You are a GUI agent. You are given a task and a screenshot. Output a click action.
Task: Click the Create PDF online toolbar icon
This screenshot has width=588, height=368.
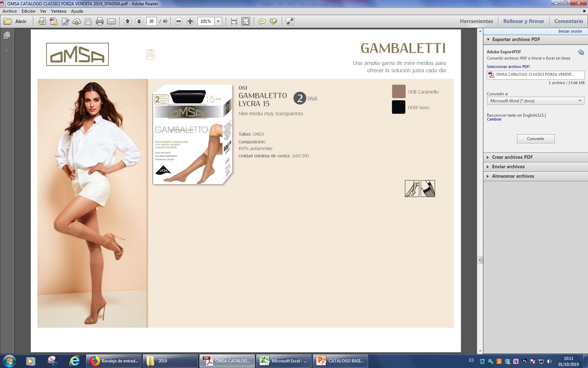click(42, 21)
